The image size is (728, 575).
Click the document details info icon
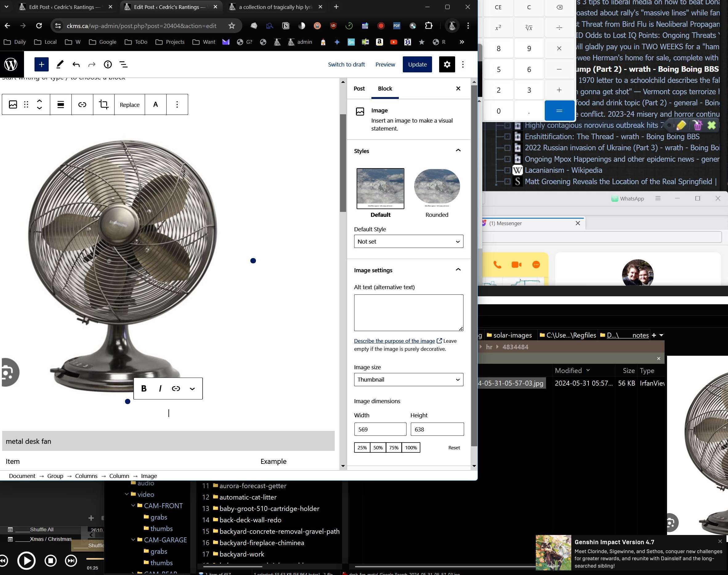click(108, 64)
